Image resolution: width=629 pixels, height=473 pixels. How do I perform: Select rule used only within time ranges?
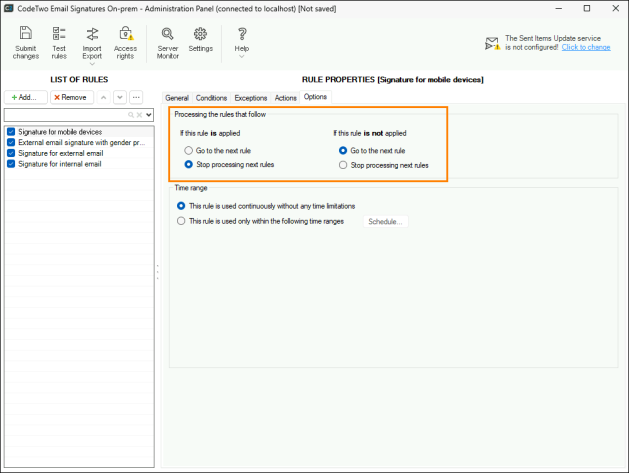point(181,221)
